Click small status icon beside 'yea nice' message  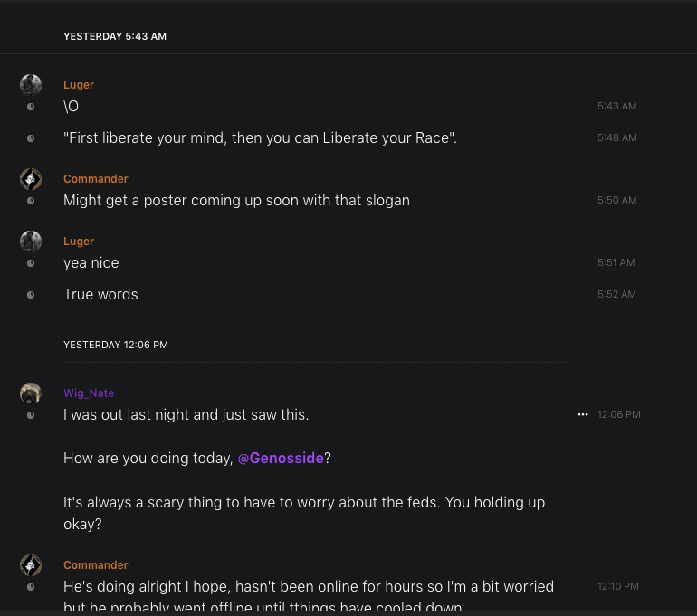[31, 263]
